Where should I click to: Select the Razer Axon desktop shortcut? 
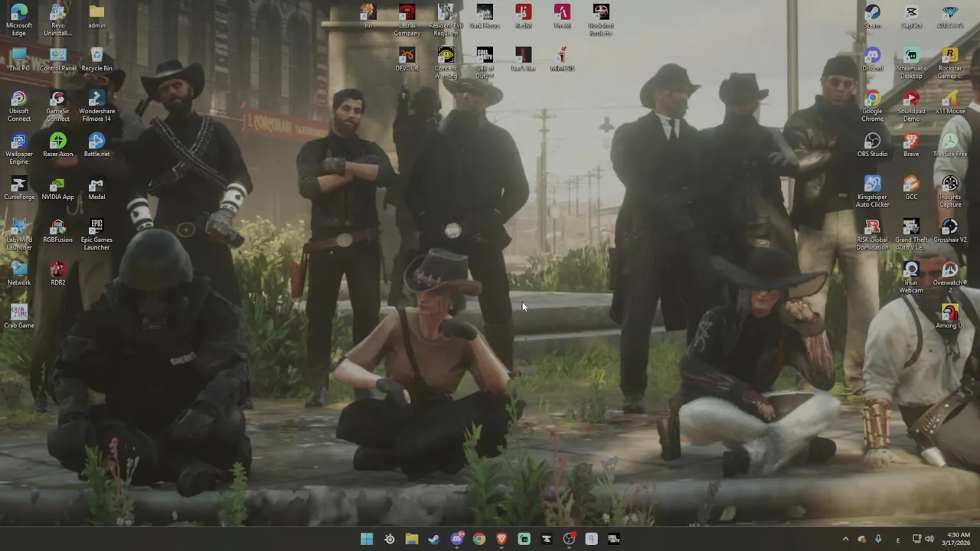pos(57,145)
